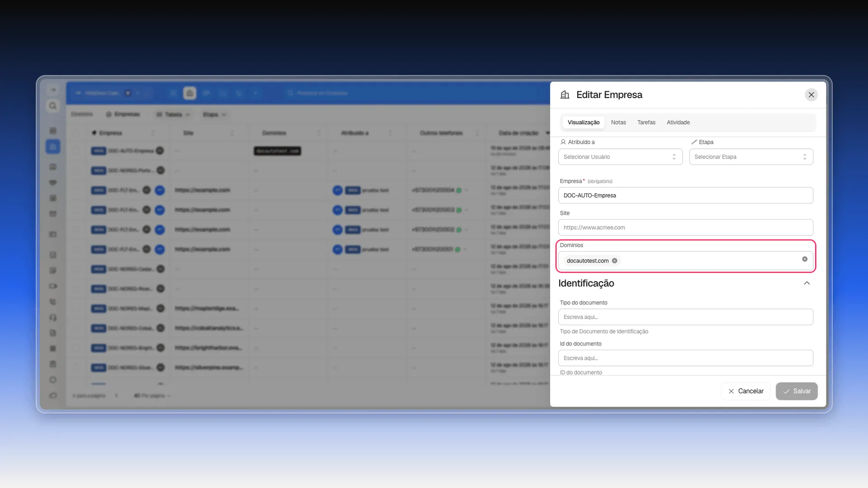Open the Etapa filter dropdown
Image resolution: width=868 pixels, height=488 pixels.
click(214, 115)
